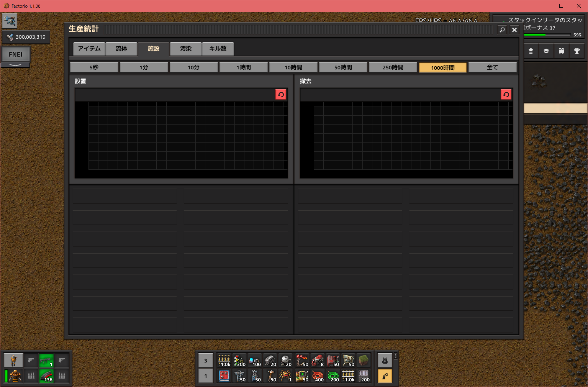Switch to the 流体 tab
This screenshot has width=588, height=387.
point(121,49)
